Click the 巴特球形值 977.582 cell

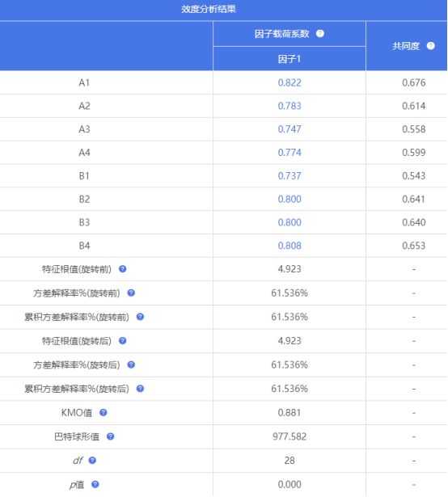[x=290, y=436]
